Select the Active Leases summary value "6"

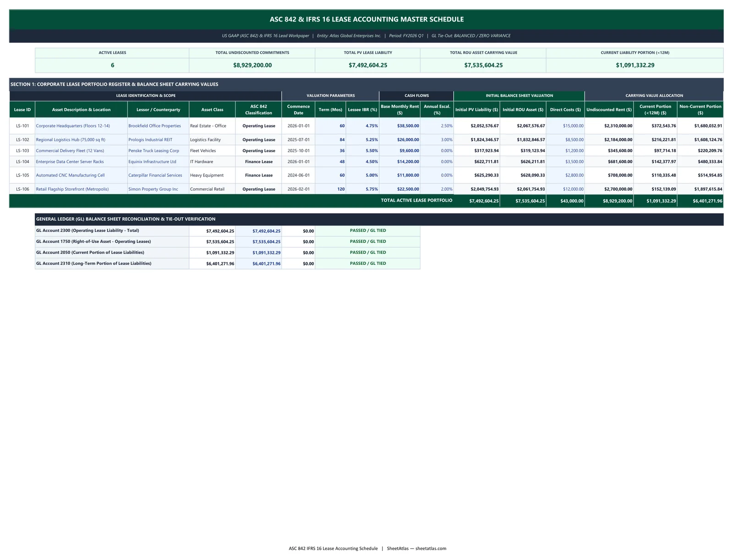112,65
